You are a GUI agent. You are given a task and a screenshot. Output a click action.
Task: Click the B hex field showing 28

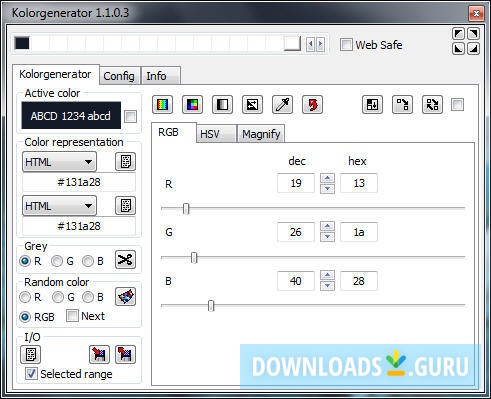(359, 281)
